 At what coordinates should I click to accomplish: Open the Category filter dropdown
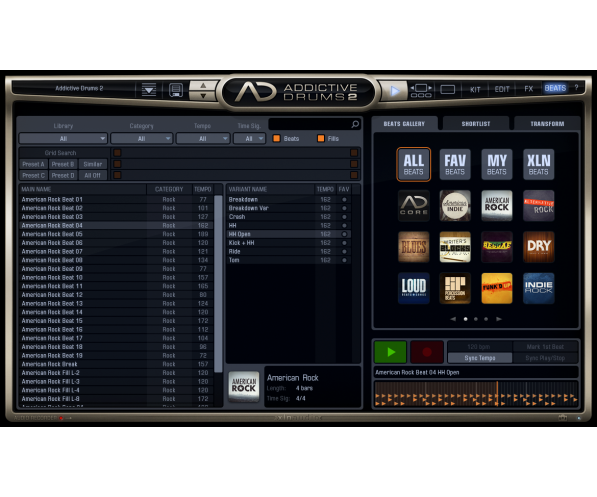142,139
